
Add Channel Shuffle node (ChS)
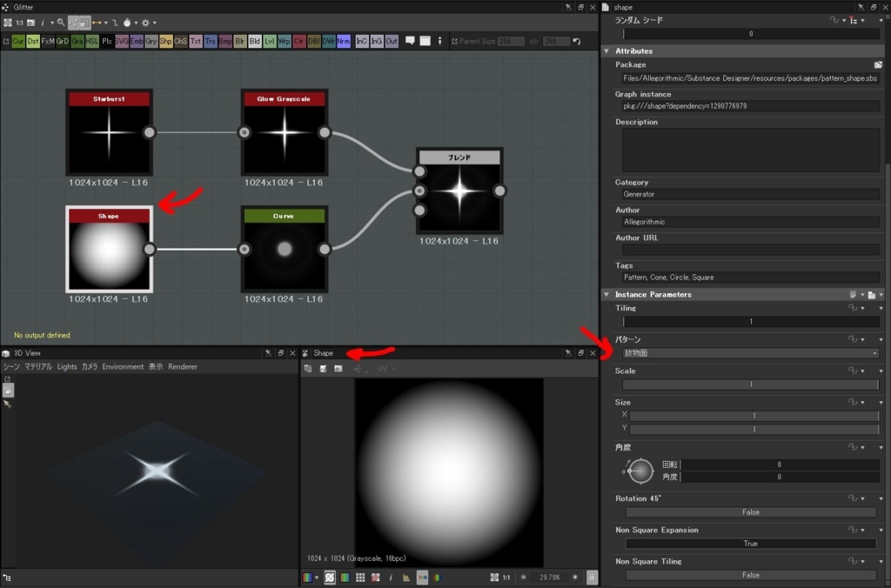point(181,42)
